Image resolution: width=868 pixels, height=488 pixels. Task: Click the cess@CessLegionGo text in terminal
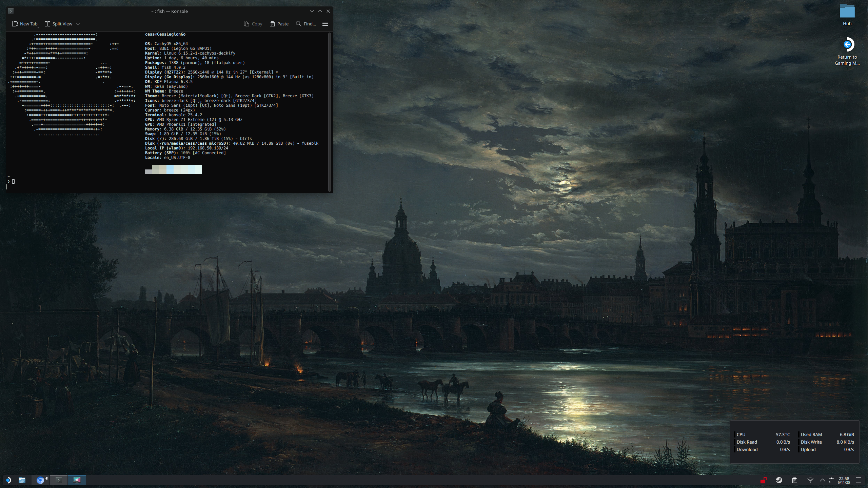165,34
